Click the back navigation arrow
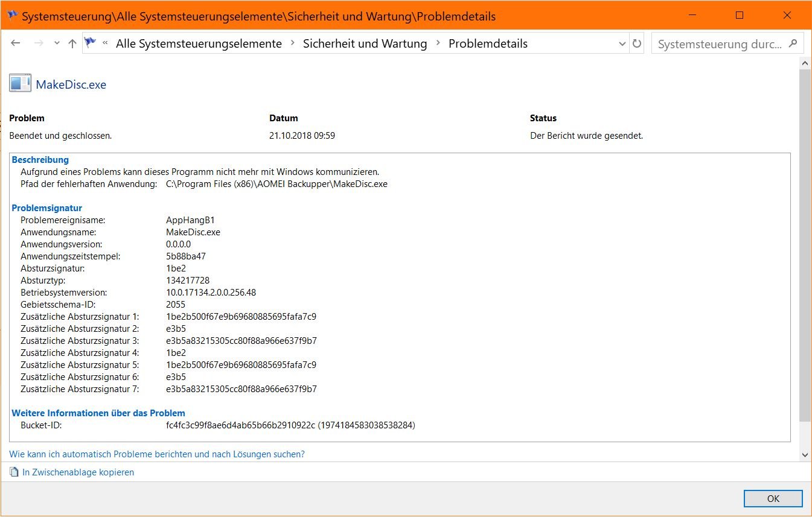This screenshot has width=812, height=517. (16, 43)
